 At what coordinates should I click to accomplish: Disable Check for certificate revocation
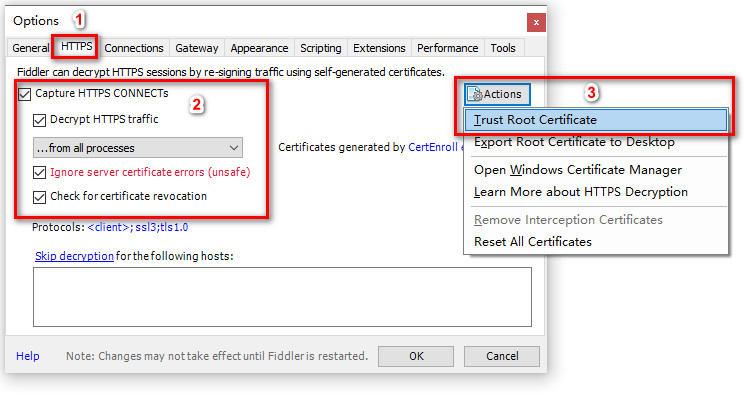(x=39, y=197)
